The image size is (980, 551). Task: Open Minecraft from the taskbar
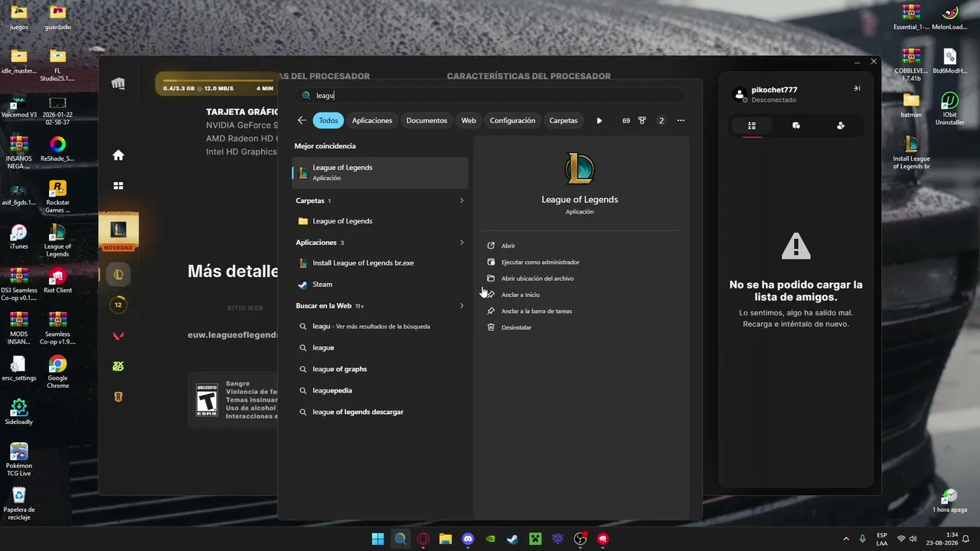pos(535,539)
